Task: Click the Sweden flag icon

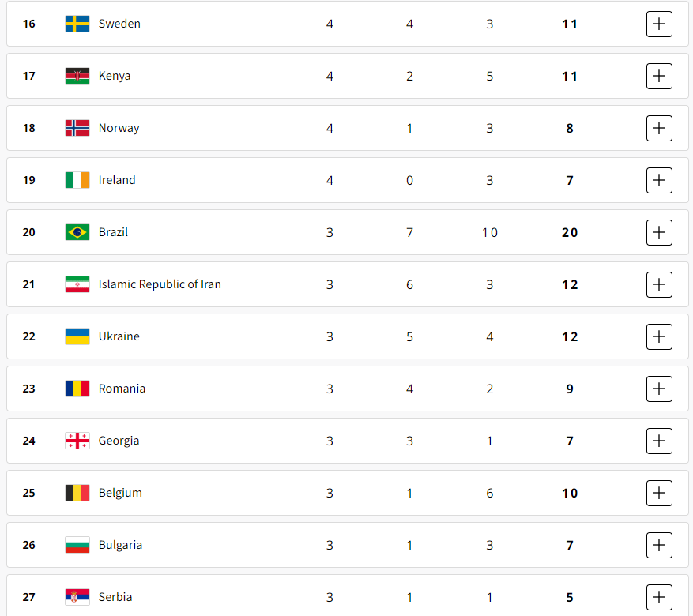Action: point(77,24)
